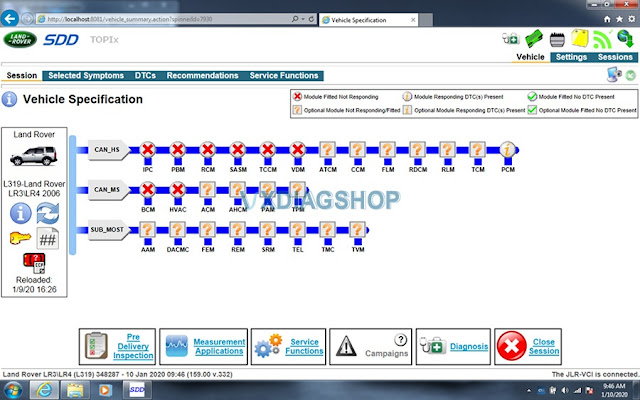The width and height of the screenshot is (640, 400).
Task: Click the CCM optional module icon
Action: [x=358, y=150]
